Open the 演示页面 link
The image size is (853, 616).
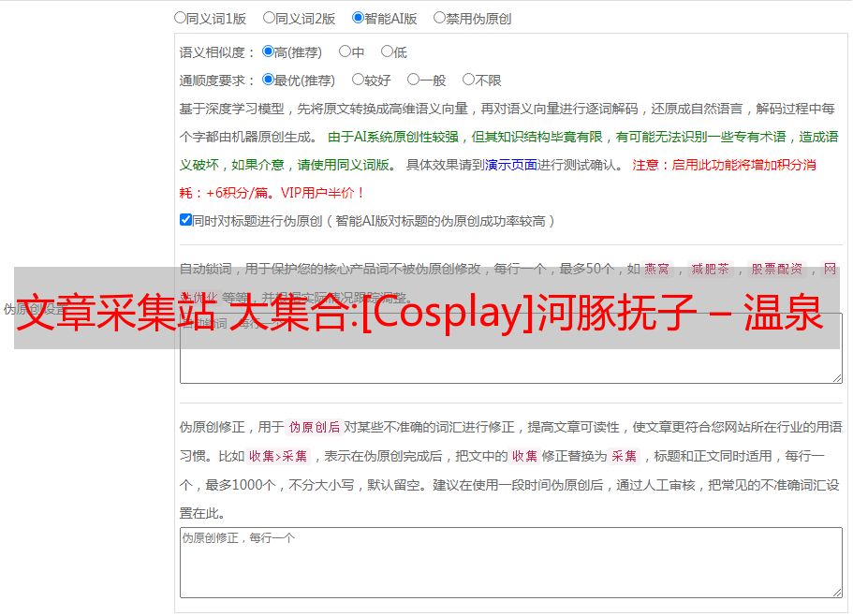coord(510,165)
